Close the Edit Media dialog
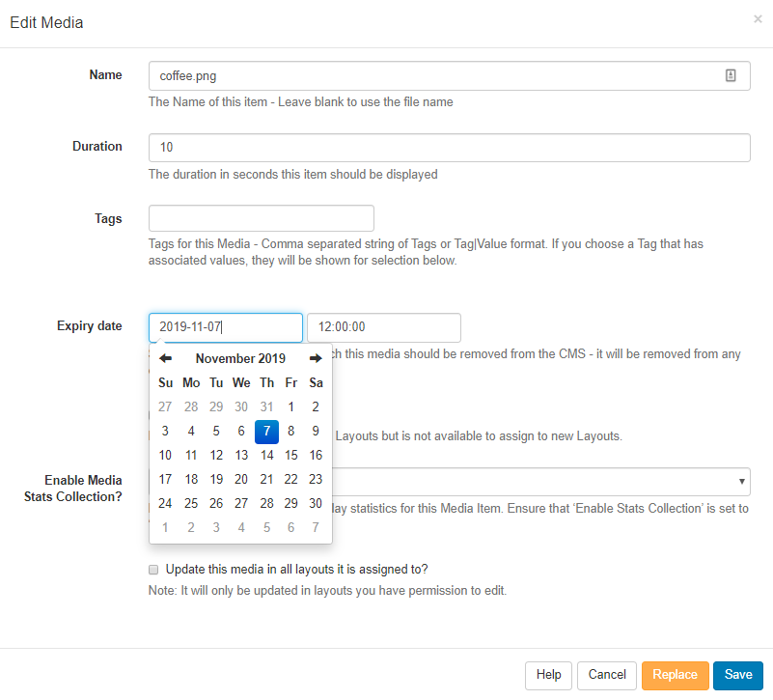Screen dimensions: 773x700 [x=758, y=19]
